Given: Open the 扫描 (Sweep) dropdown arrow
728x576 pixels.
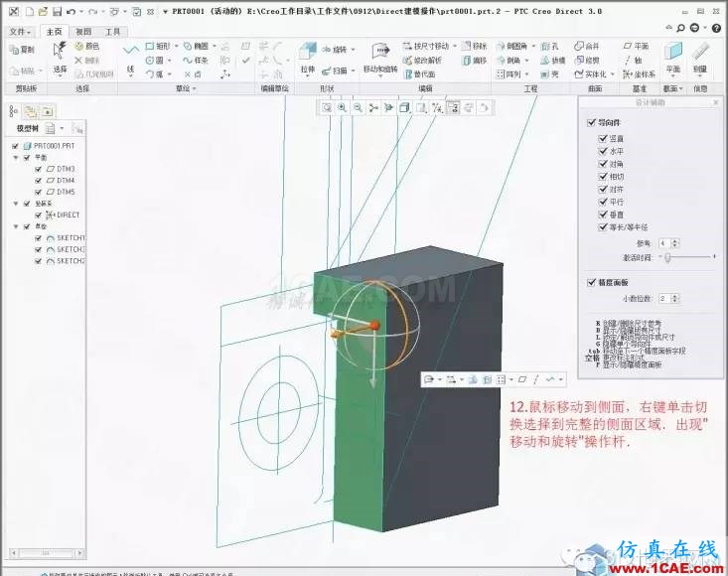Looking at the screenshot, I should click(x=353, y=71).
